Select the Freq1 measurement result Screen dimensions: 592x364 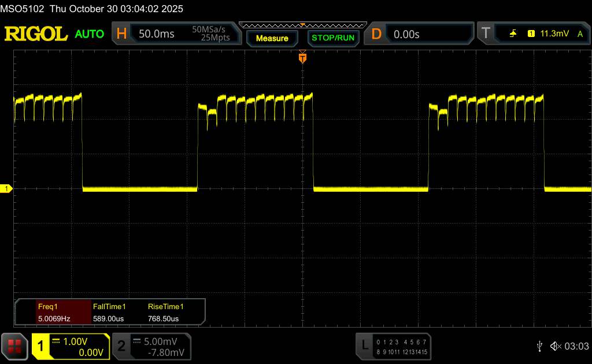coord(54,312)
